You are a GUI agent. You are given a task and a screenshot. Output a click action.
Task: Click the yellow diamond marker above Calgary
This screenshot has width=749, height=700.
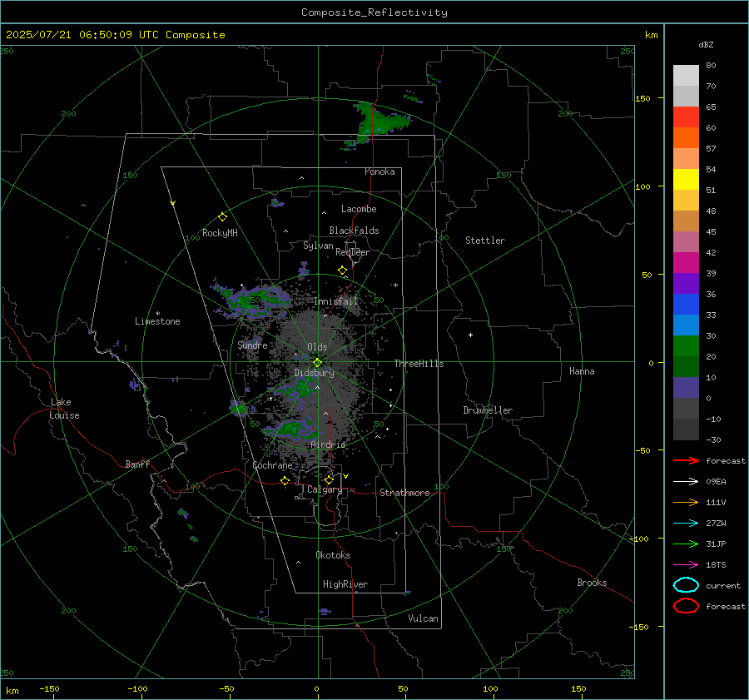tap(329, 479)
